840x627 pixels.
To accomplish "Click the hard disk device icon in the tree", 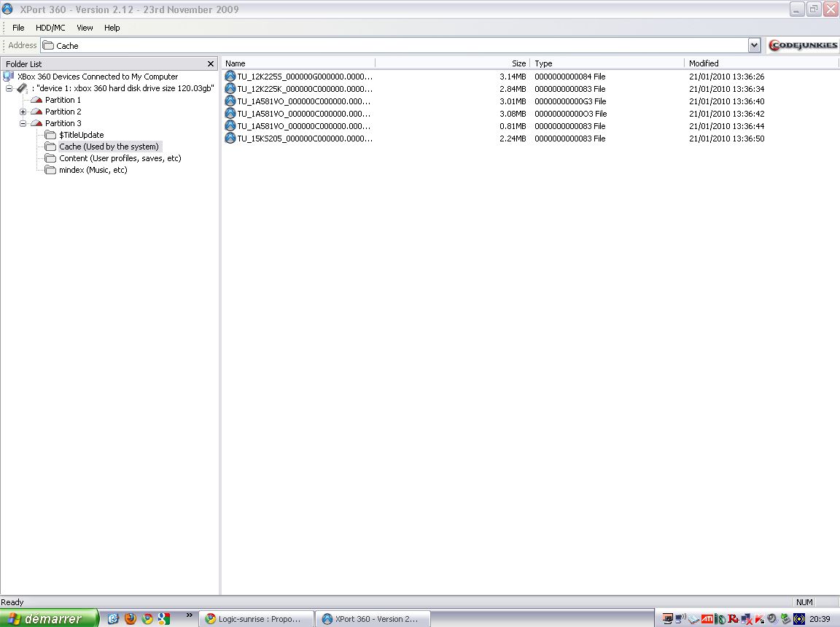I will (x=22, y=88).
